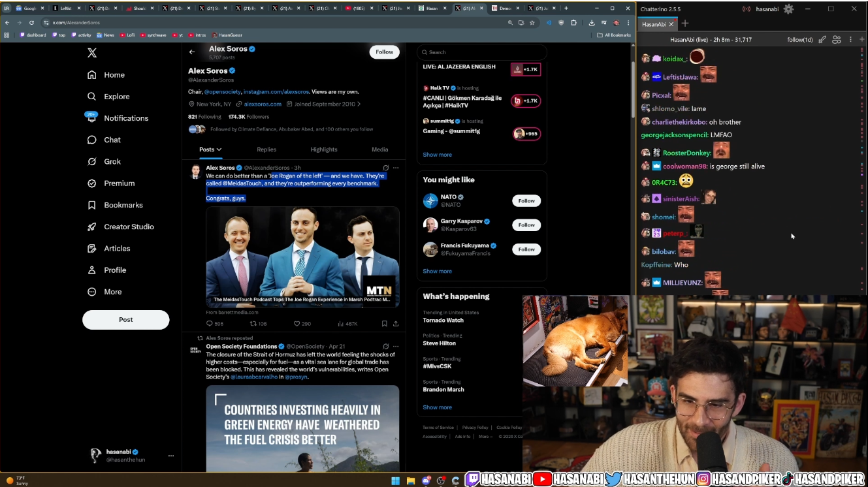Open the browser downloads icon
This screenshot has height=487, width=868.
592,22
